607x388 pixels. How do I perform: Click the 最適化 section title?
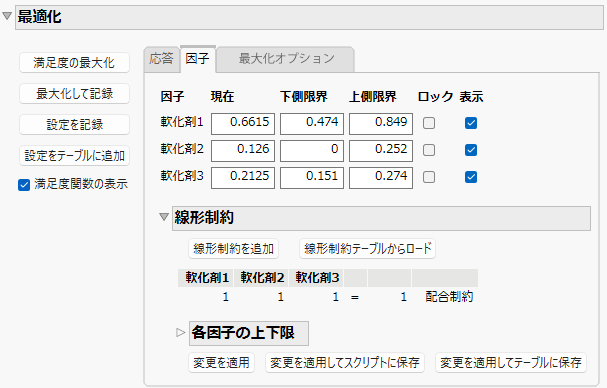click(39, 17)
